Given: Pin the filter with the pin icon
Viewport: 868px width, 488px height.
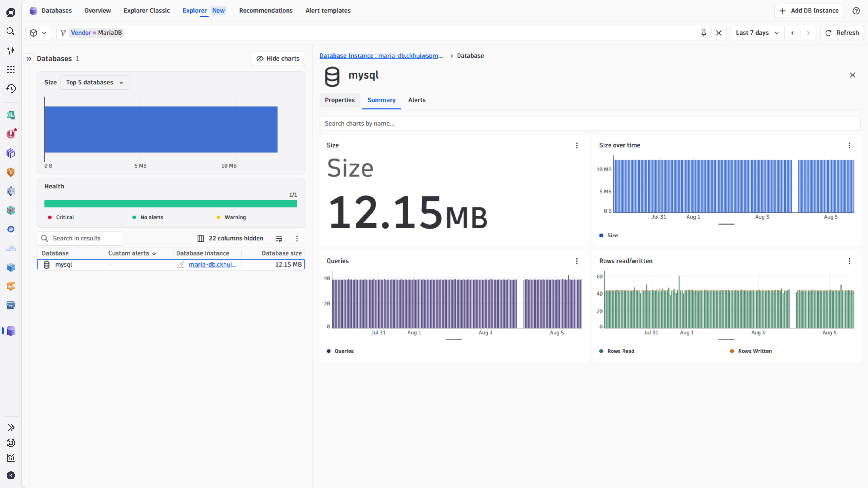Looking at the screenshot, I should click(x=704, y=33).
